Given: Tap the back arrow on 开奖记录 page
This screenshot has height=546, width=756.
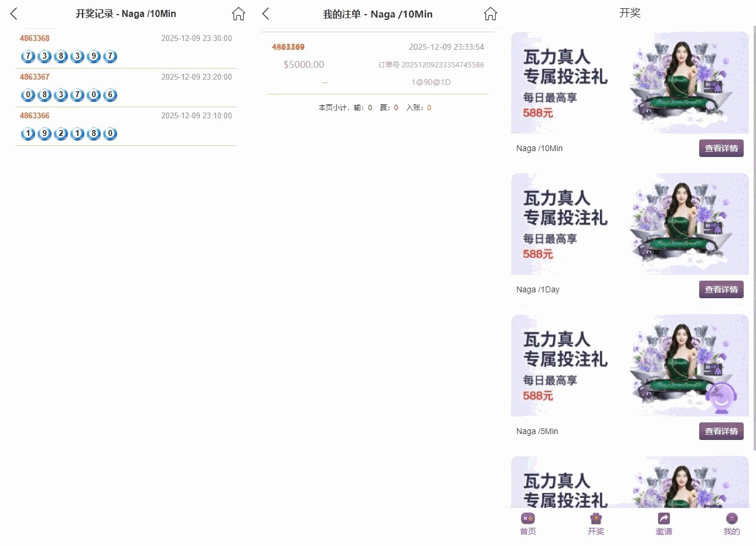Looking at the screenshot, I should (x=13, y=13).
